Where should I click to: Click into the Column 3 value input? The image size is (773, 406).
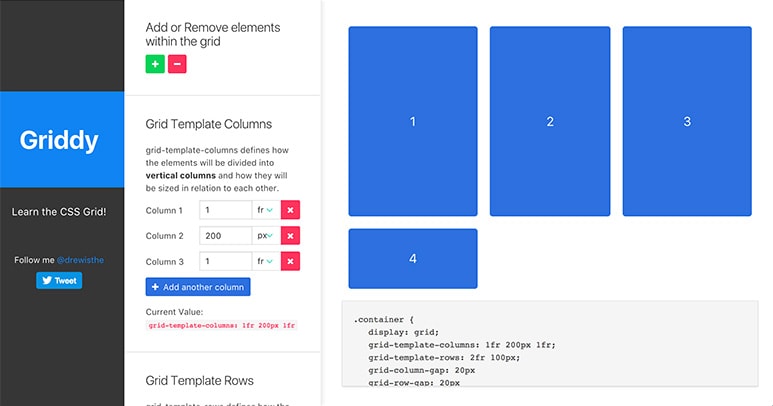click(x=225, y=261)
